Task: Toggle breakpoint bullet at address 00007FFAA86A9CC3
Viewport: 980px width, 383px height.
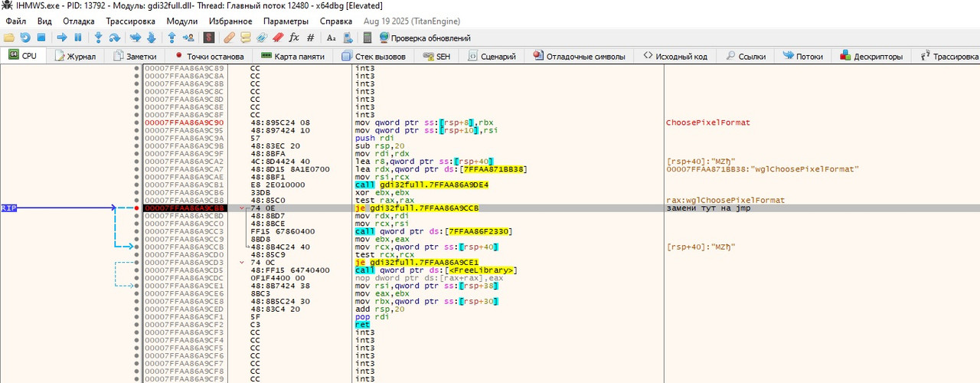Action: tap(137, 231)
